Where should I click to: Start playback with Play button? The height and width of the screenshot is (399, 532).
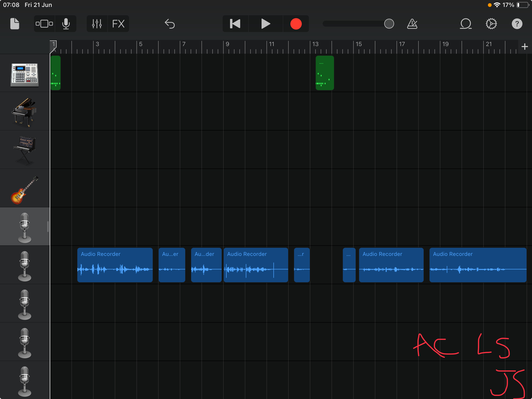266,24
